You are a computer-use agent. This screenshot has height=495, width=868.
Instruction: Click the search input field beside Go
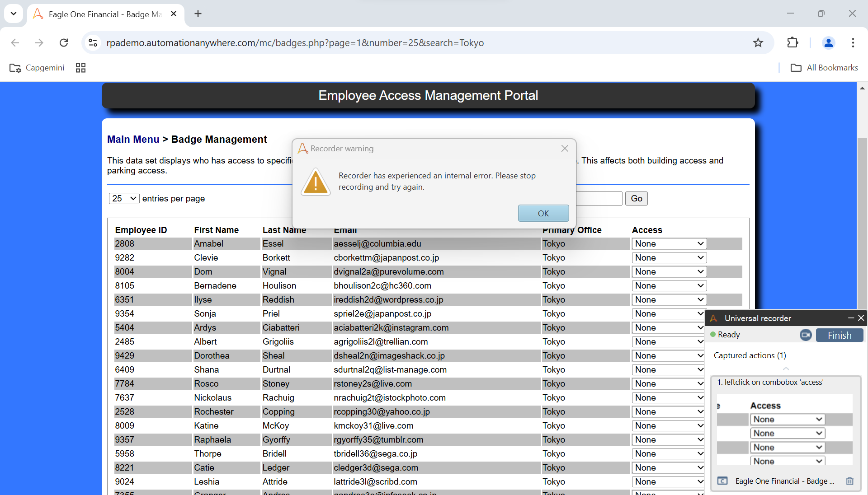(x=599, y=199)
